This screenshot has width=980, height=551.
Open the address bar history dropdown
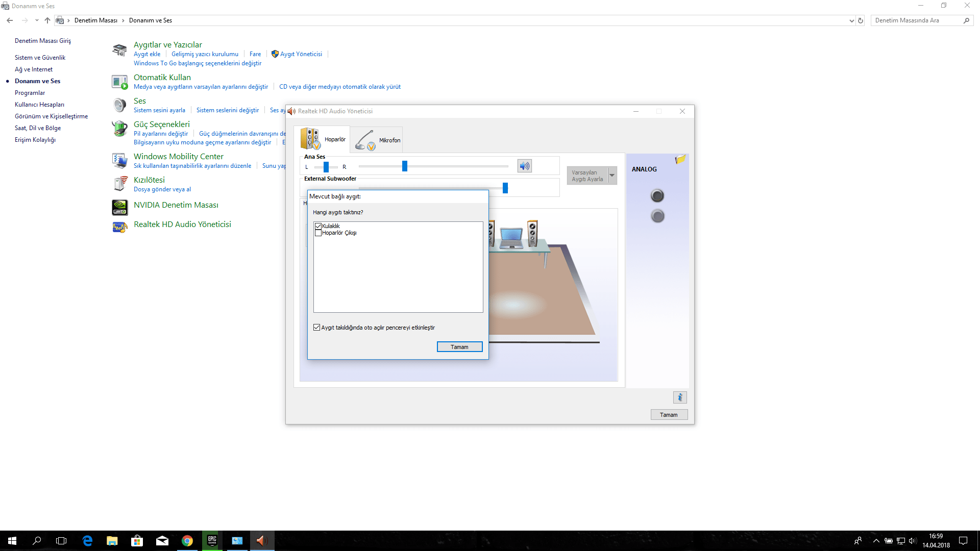851,21
